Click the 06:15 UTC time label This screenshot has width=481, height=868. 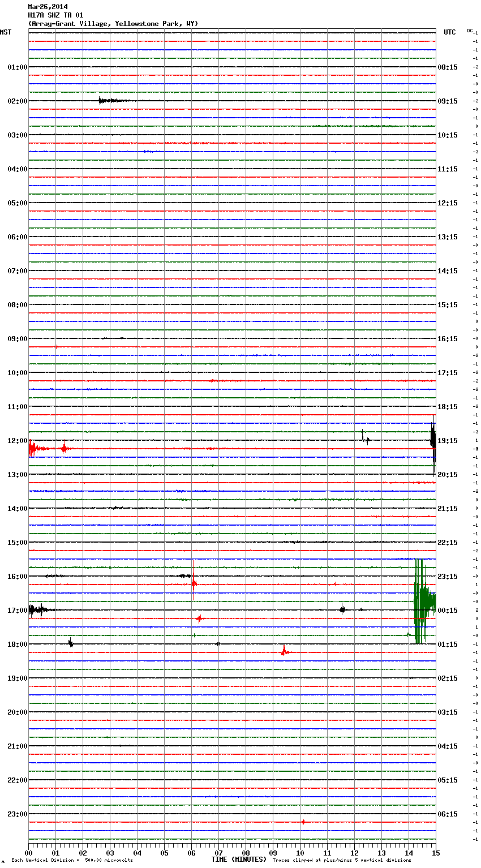click(x=448, y=814)
